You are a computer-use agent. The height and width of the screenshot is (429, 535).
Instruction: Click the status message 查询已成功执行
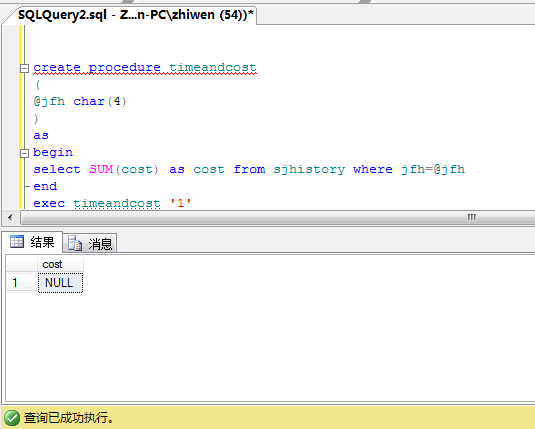click(69, 417)
